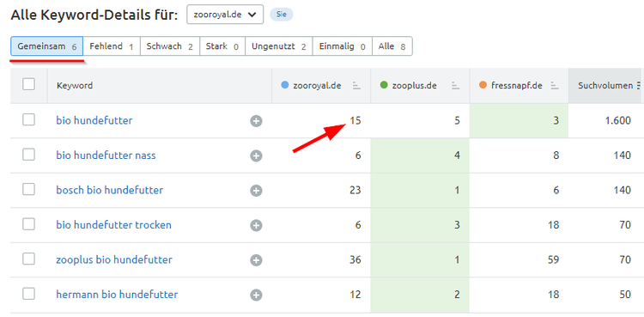Switch to the Fehlend tab

point(112,46)
